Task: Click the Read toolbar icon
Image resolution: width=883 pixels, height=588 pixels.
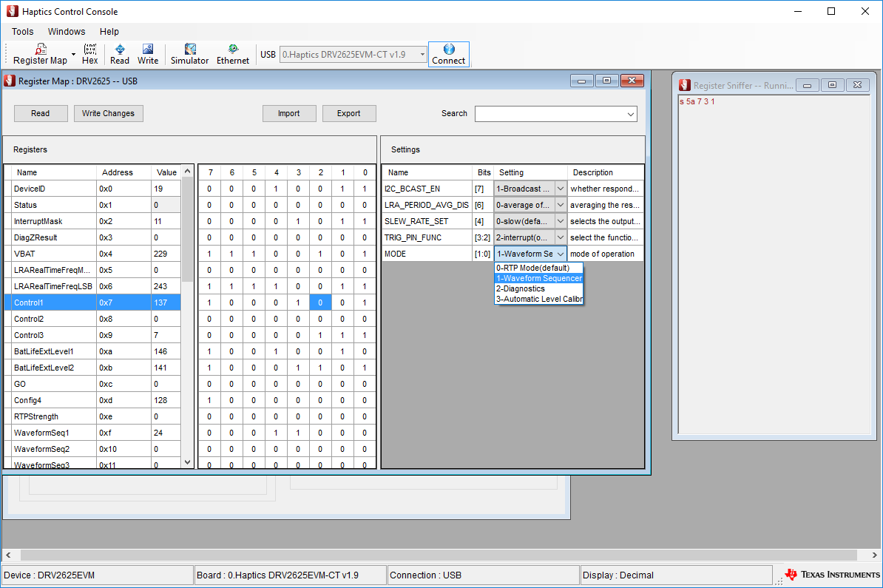Action: [x=119, y=55]
